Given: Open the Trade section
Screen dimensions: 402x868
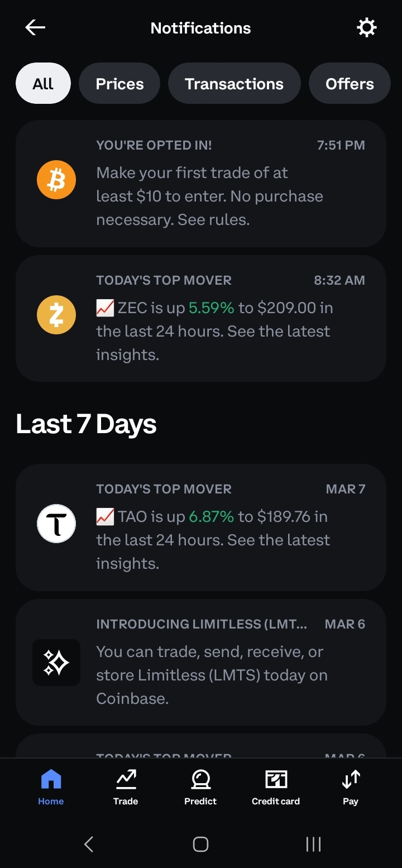Looking at the screenshot, I should pyautogui.click(x=126, y=787).
